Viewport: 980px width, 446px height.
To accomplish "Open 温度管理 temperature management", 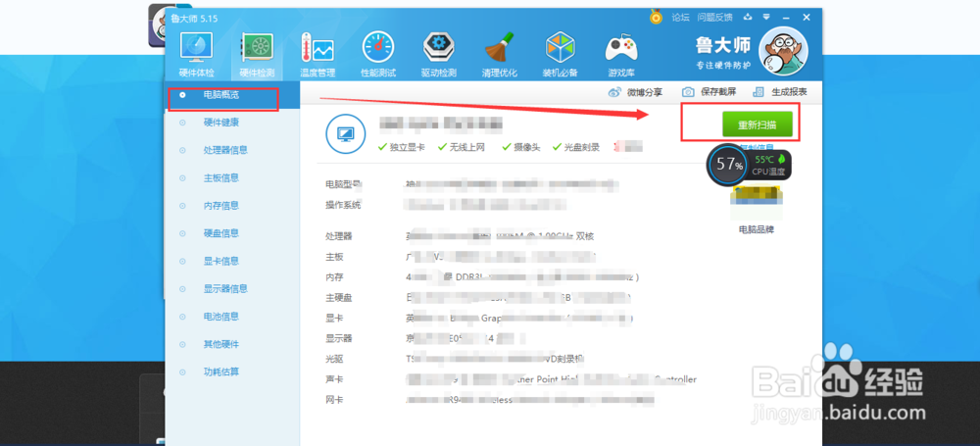I will click(318, 55).
